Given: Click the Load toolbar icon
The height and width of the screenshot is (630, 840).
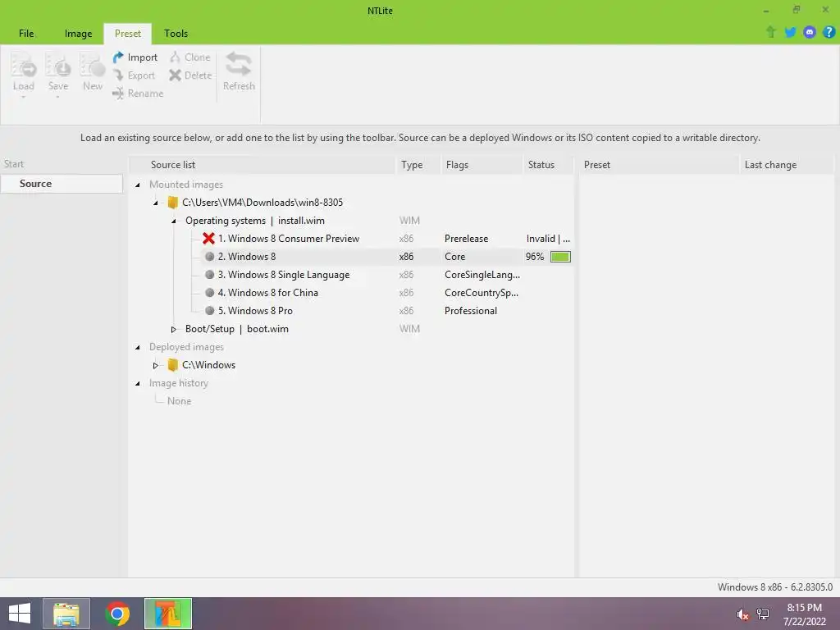Looking at the screenshot, I should tap(24, 66).
